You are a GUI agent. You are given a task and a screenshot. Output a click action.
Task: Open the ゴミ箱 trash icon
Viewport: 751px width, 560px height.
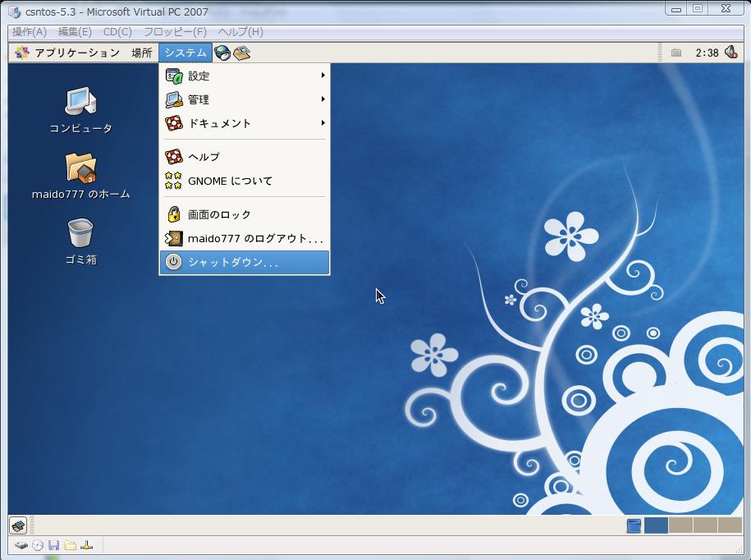pyautogui.click(x=80, y=233)
